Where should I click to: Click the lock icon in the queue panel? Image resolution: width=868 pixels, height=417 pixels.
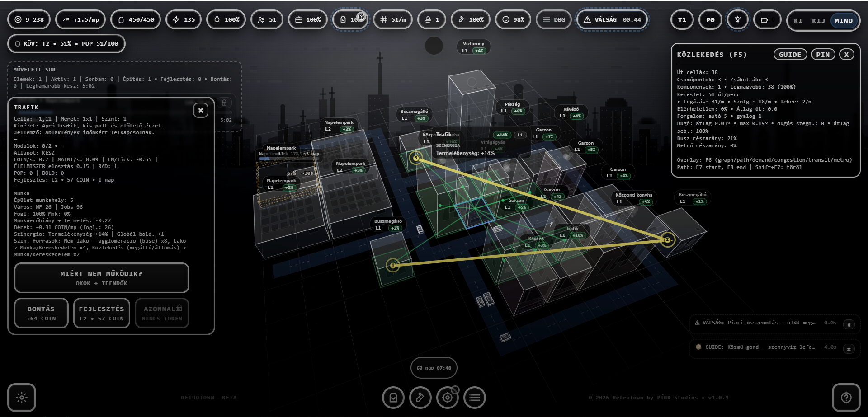click(x=224, y=103)
